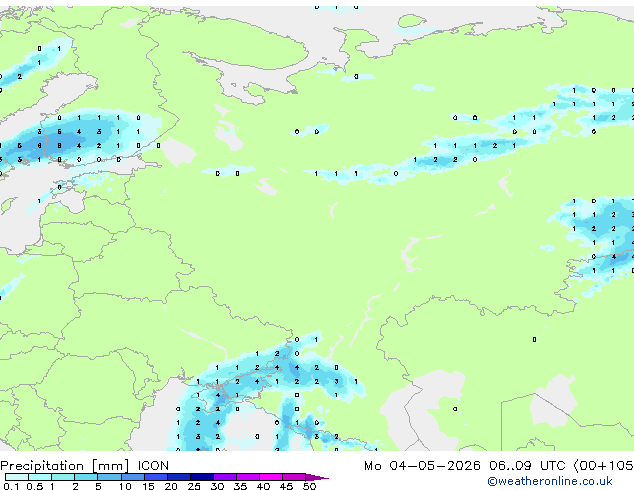
Task: Choose the 35–40 mm legend swatch
Action: (248, 477)
